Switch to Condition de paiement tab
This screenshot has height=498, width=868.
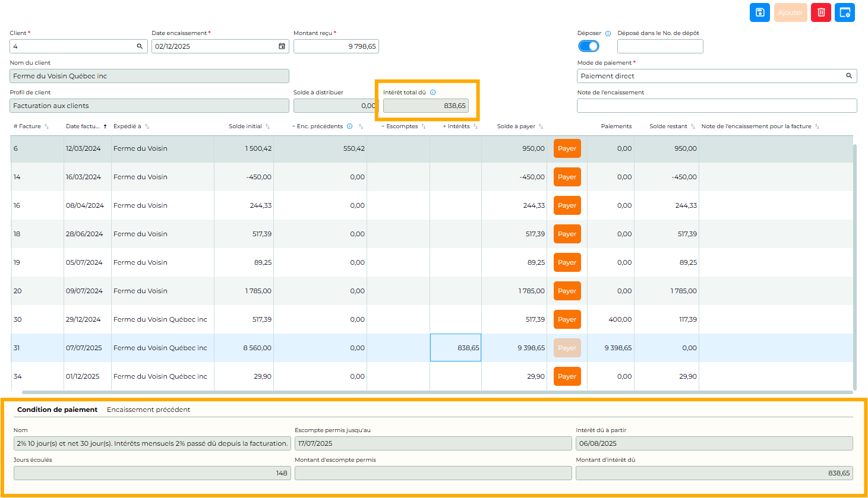[57, 410]
